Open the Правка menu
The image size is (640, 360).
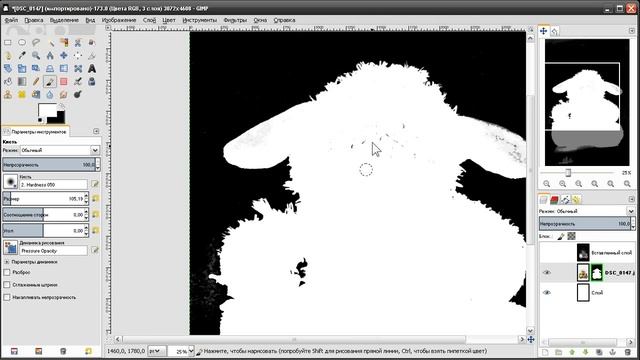[33, 20]
